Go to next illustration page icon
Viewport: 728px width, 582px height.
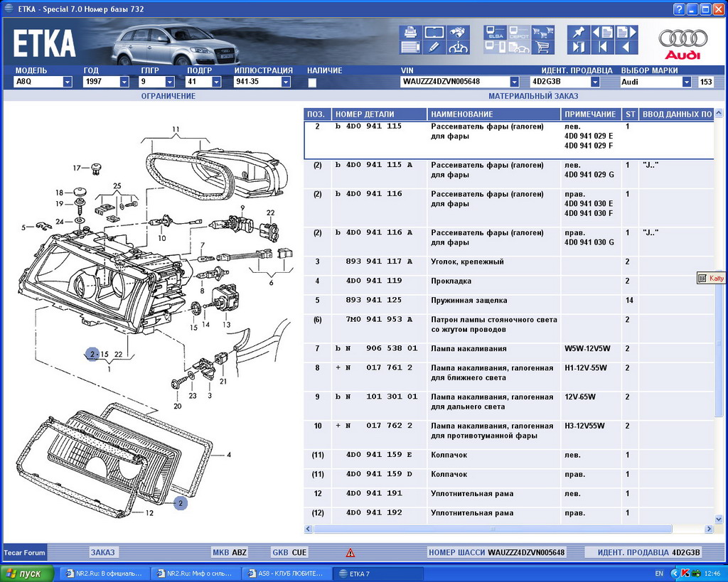point(626,33)
